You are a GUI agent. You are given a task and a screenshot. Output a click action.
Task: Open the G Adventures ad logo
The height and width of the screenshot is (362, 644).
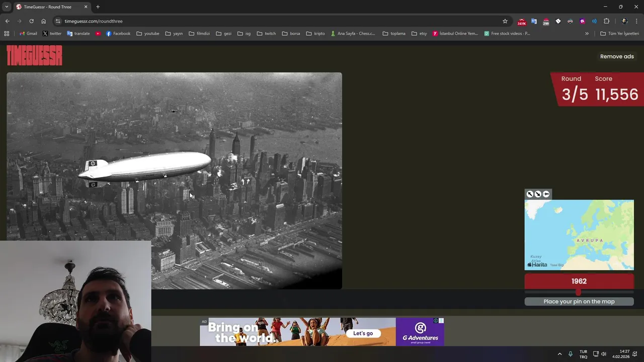[x=420, y=332]
